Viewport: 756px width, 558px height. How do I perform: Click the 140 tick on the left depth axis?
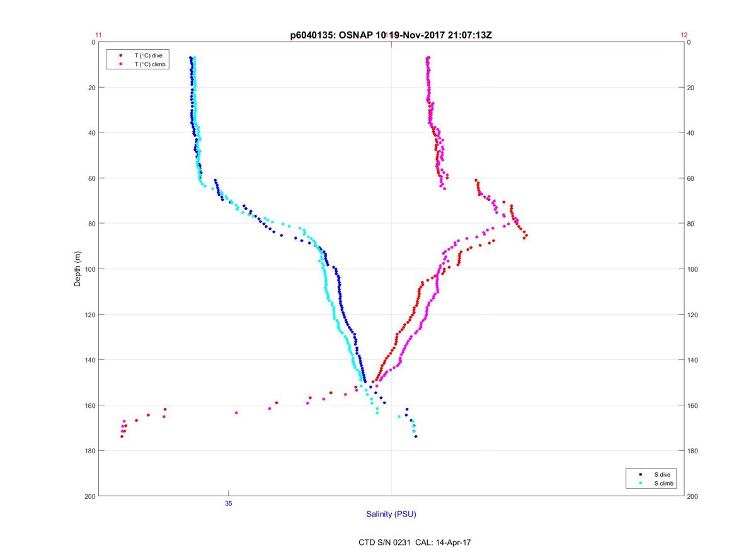89,360
